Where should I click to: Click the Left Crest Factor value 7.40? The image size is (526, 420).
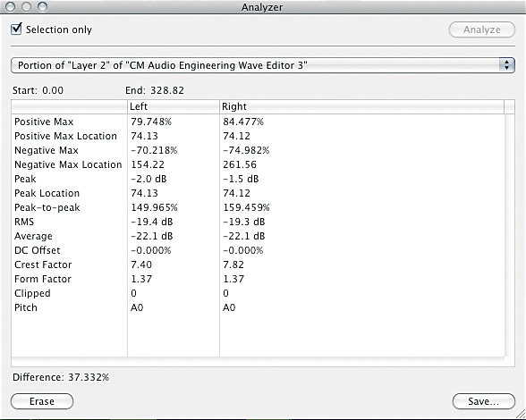(141, 265)
